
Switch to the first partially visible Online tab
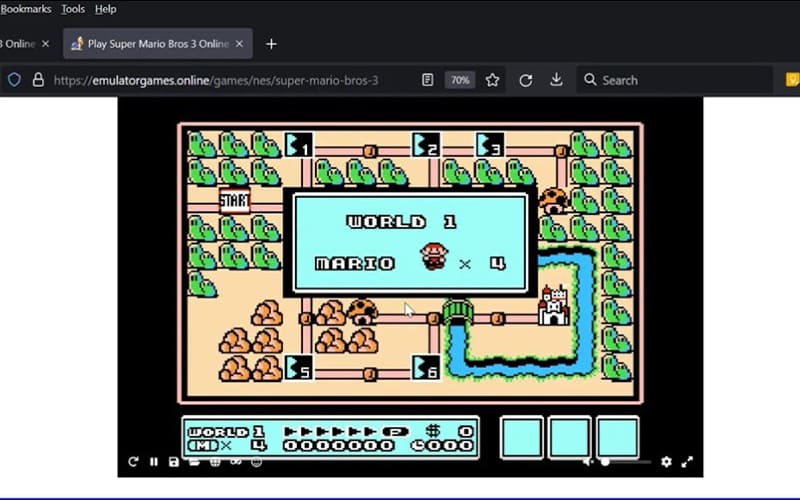(17, 44)
